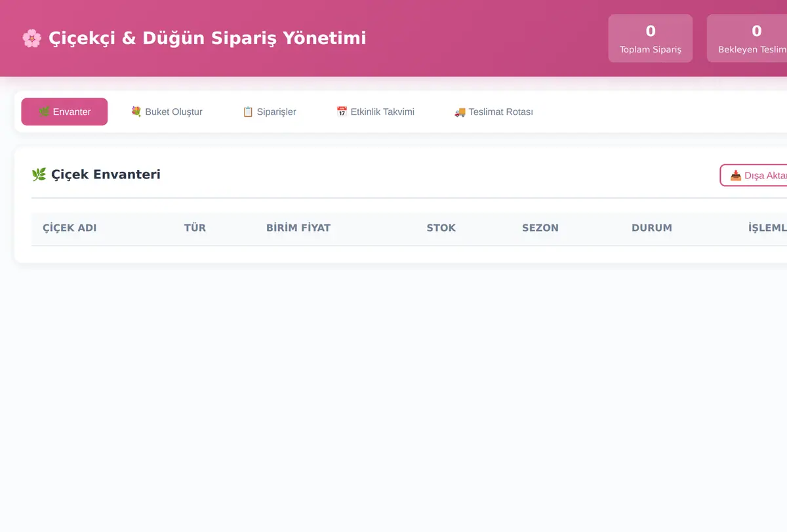
Task: Click the Bekleyen Teslimat stat card
Action: [748, 39]
